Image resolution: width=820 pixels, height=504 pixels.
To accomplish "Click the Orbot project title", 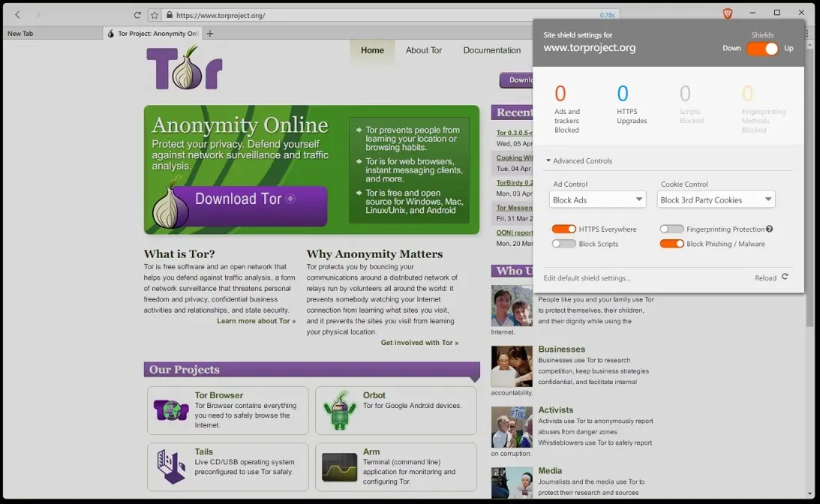I will pyautogui.click(x=374, y=395).
